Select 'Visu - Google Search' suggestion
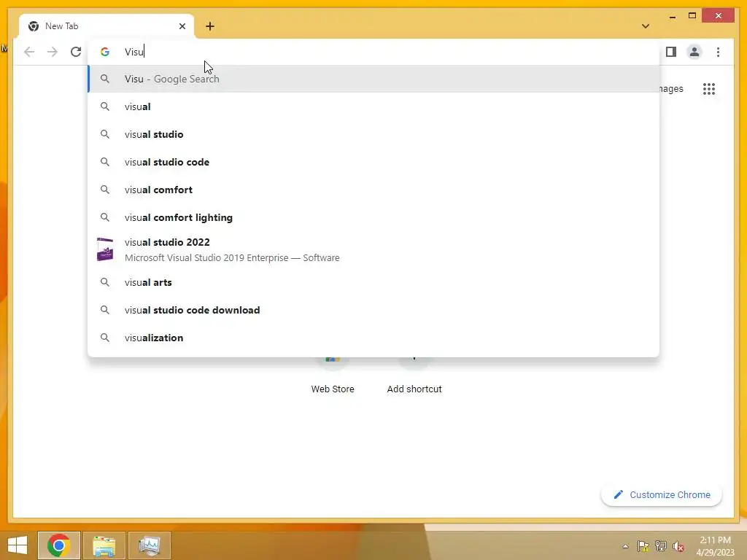The width and height of the screenshot is (747, 560). 373,79
